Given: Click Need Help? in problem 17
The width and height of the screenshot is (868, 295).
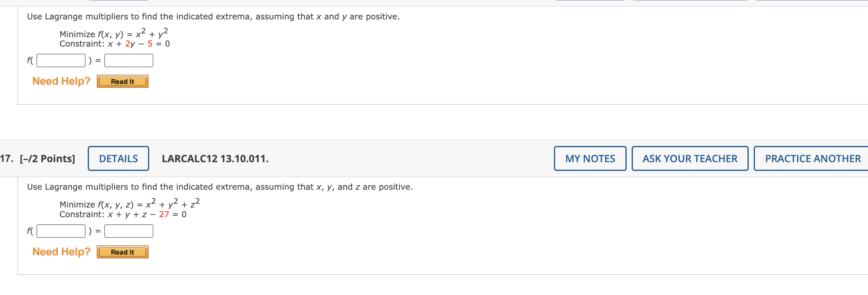Looking at the screenshot, I should (x=61, y=251).
